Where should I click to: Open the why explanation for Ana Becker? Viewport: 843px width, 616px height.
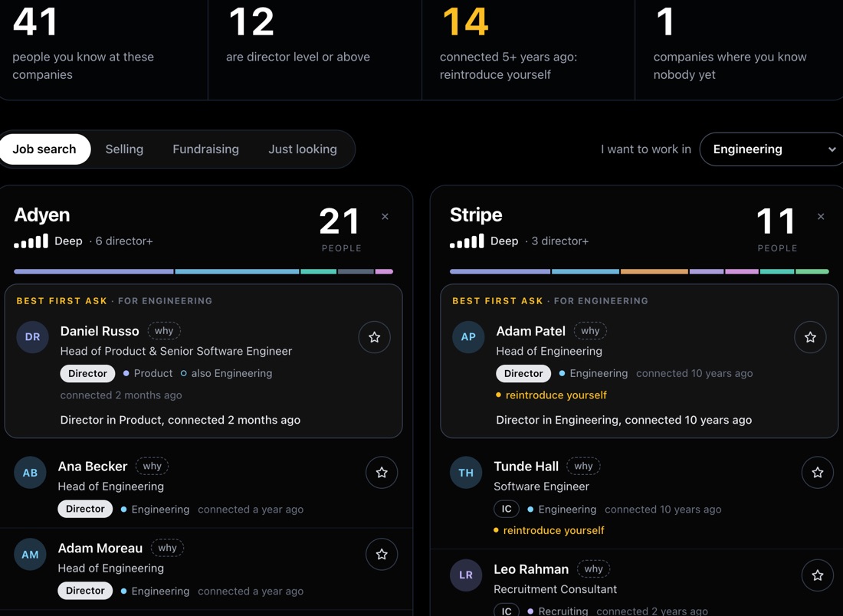tap(153, 466)
